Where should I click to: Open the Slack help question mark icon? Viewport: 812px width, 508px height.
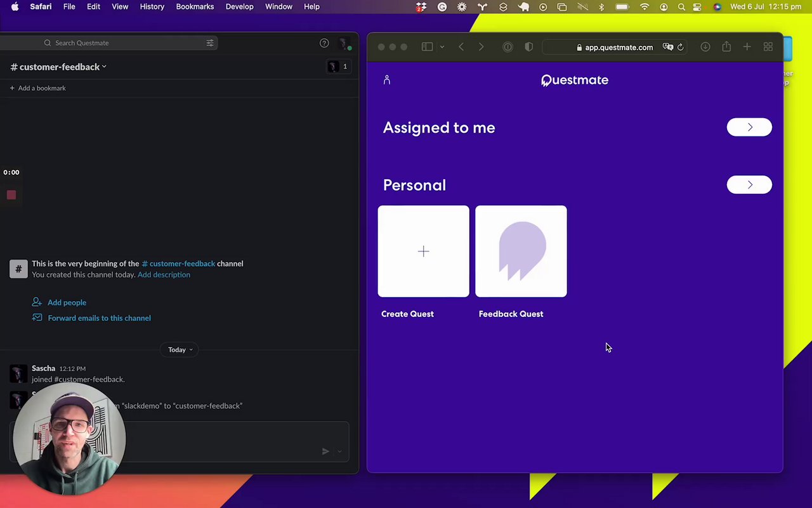pyautogui.click(x=324, y=43)
